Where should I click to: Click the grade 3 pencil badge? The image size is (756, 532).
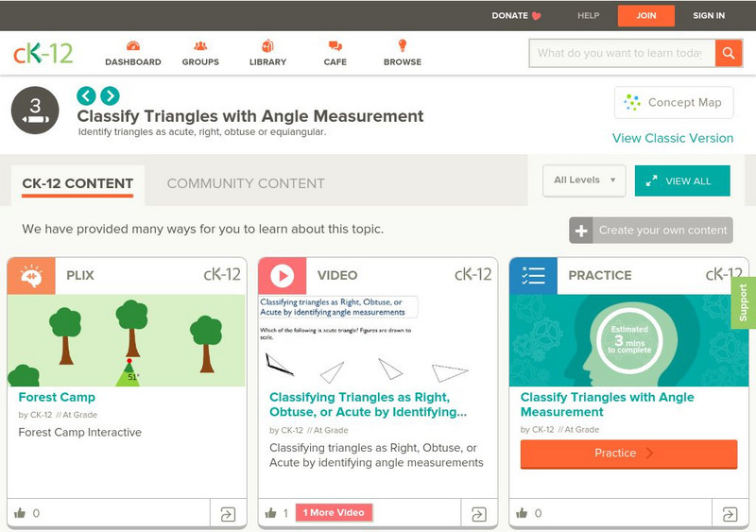35,111
